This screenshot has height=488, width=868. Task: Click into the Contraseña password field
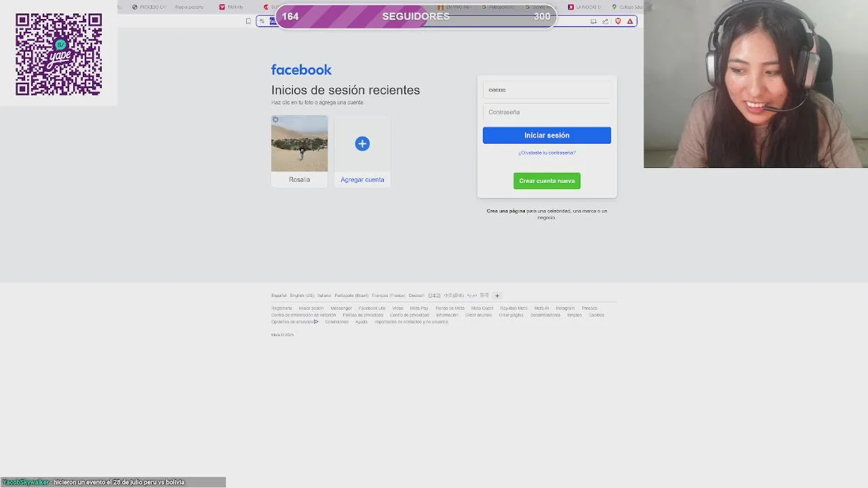(547, 112)
